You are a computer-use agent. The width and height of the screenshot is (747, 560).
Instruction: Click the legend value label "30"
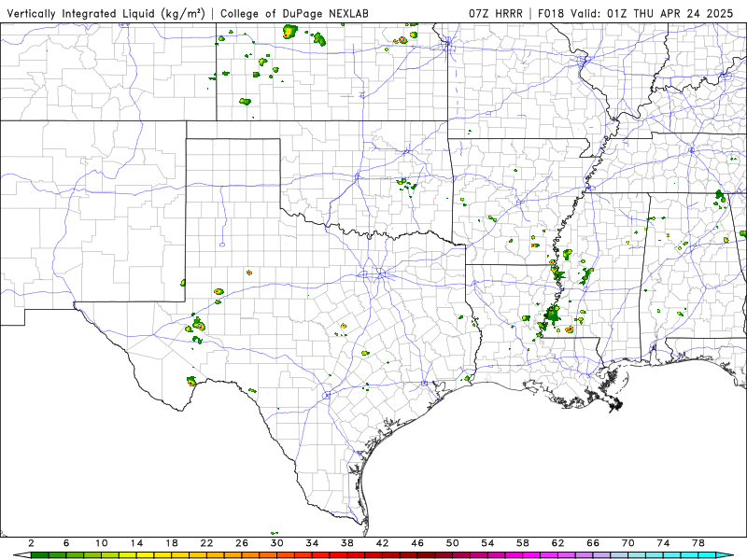pos(277,543)
